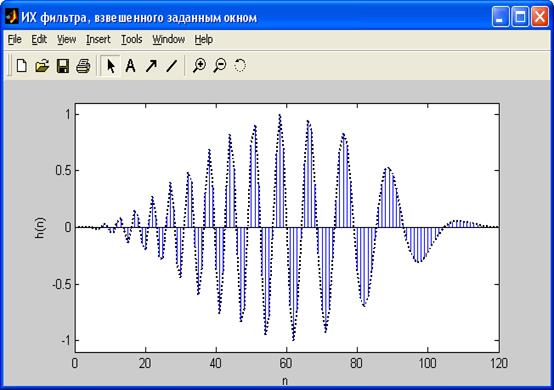Viewport: 554px width, 390px height.
Task: Open the Tools menu
Action: point(131,39)
